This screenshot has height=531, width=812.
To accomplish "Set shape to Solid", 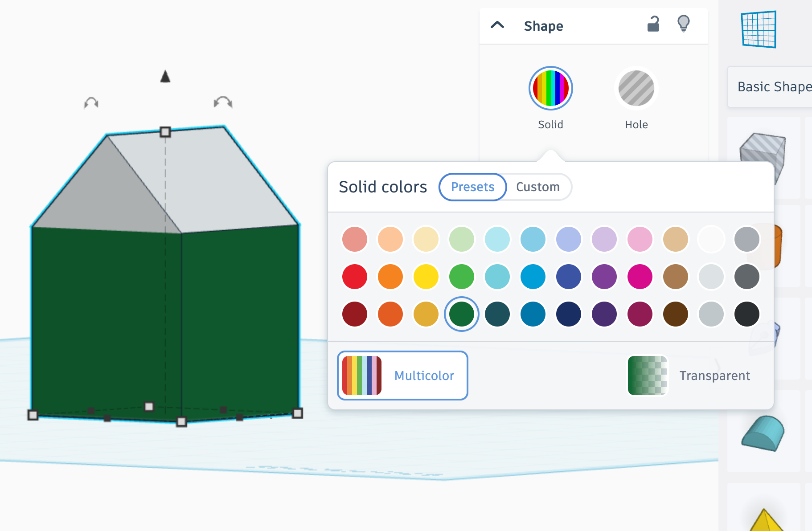I will click(x=550, y=88).
